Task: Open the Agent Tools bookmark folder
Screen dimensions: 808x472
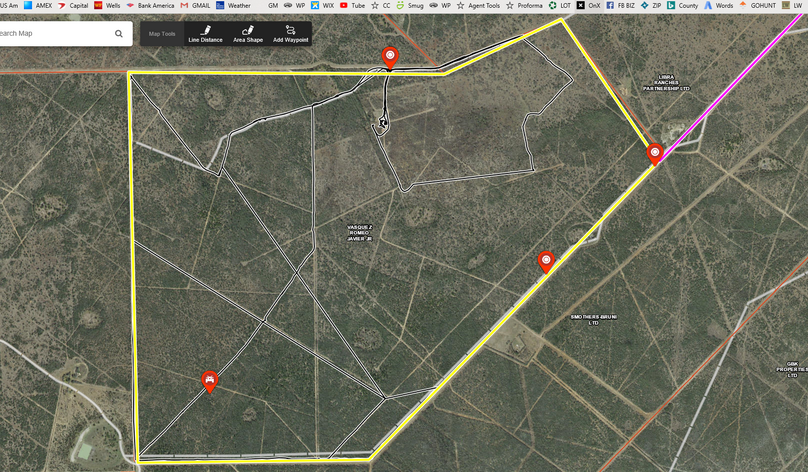Action: coord(478,5)
